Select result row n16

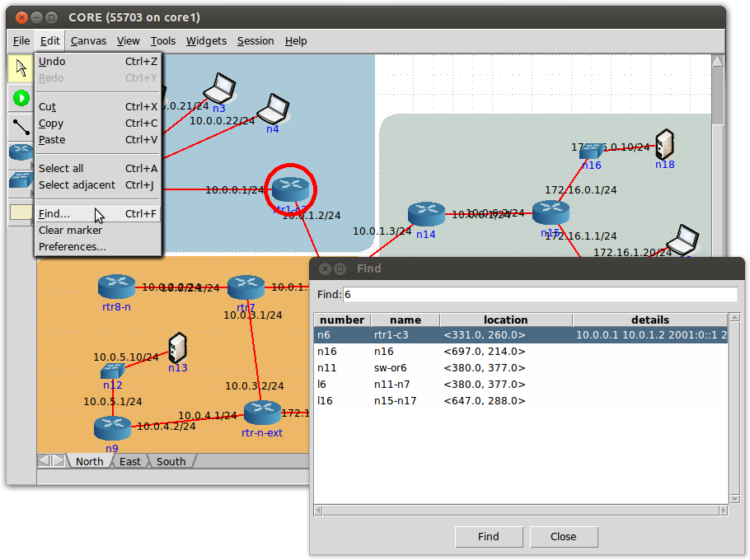(x=521, y=352)
